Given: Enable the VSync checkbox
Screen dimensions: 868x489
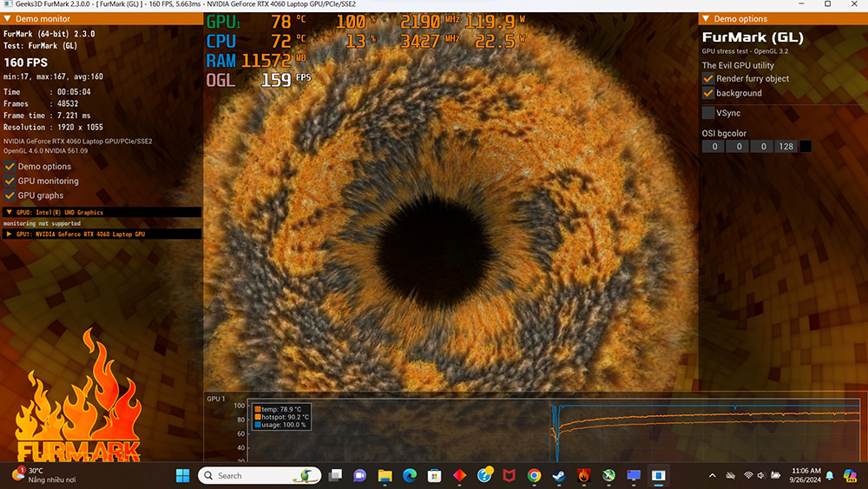Looking at the screenshot, I should tap(708, 113).
